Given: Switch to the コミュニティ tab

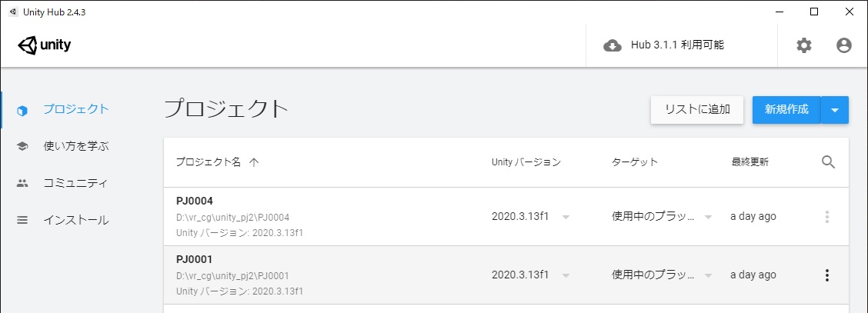Looking at the screenshot, I should (x=75, y=184).
